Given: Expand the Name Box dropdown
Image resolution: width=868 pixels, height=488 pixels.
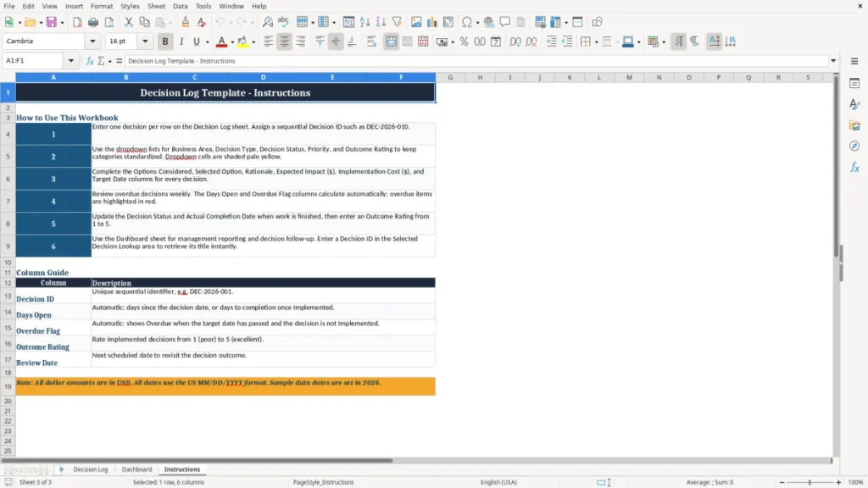Looking at the screenshot, I should click(x=71, y=61).
